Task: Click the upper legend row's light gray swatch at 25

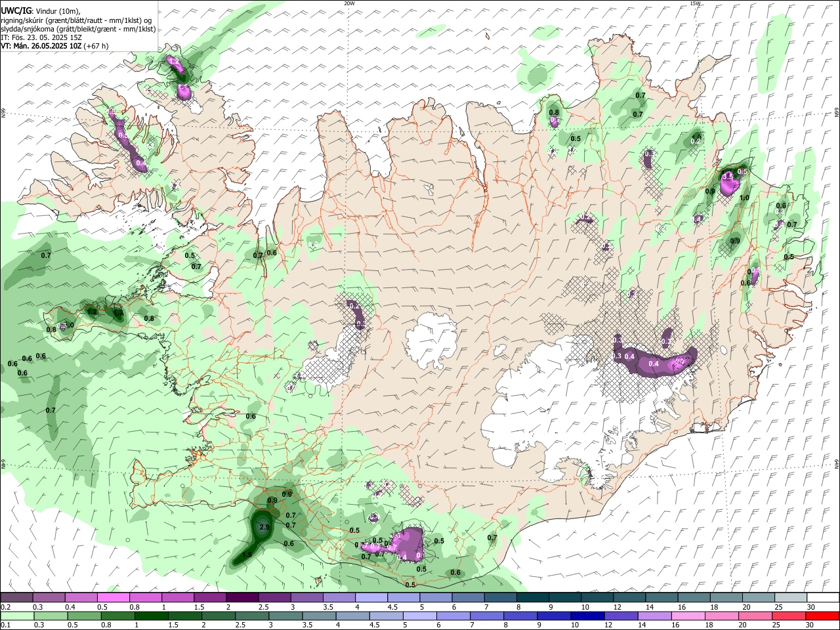Action: click(791, 598)
